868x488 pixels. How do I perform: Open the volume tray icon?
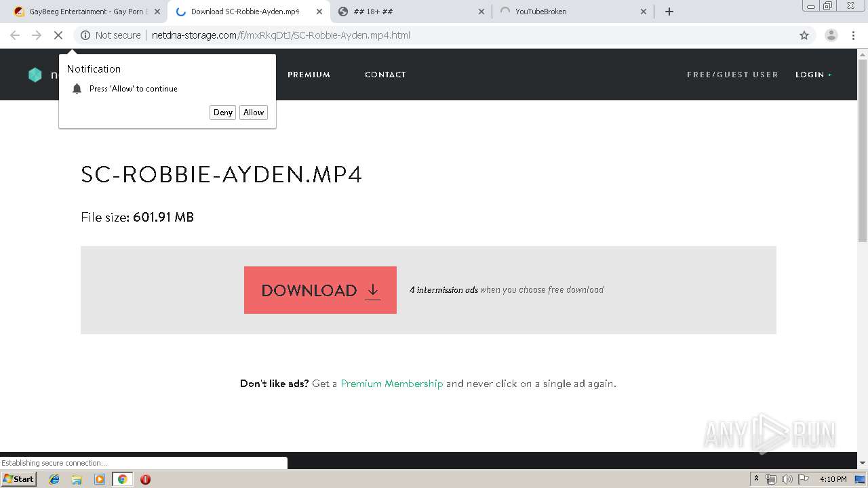point(787,479)
